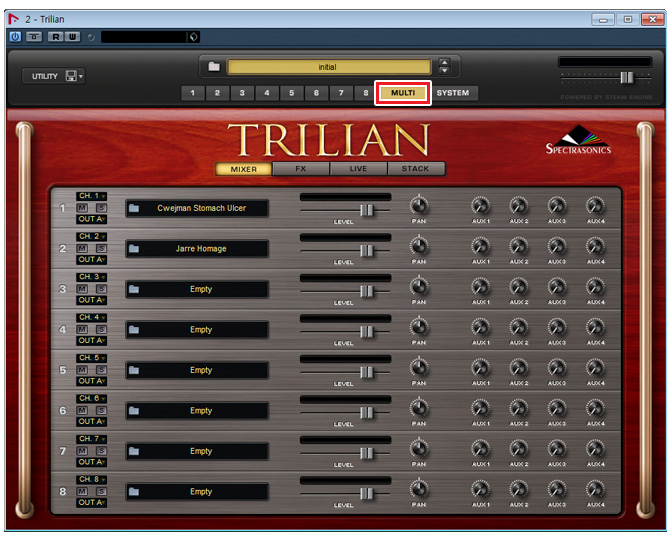Select part 8 button

pos(365,93)
